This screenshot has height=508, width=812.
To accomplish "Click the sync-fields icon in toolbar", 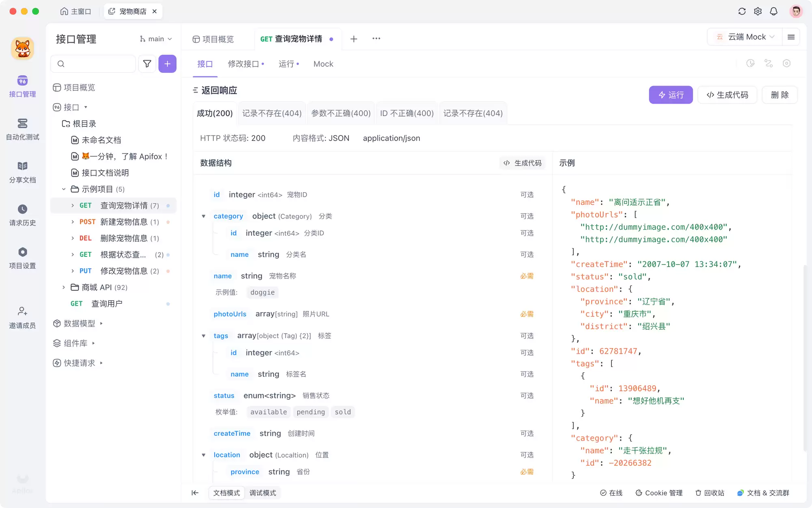I will pyautogui.click(x=769, y=63).
